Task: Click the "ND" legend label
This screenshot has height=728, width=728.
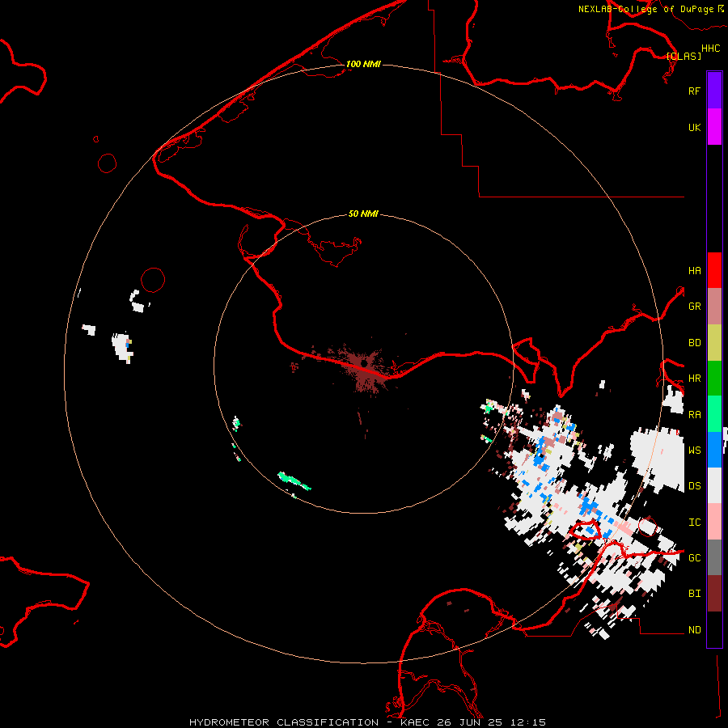Action: pyautogui.click(x=694, y=630)
